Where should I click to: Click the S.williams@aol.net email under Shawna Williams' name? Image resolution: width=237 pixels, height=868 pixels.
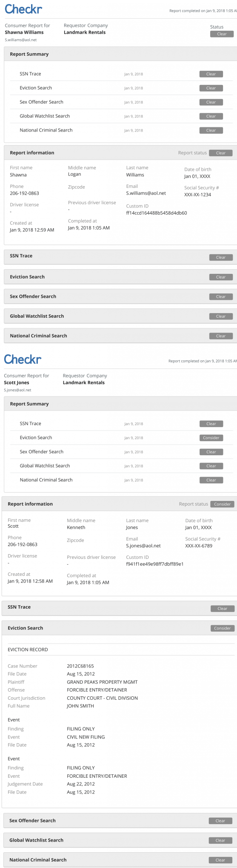(20, 40)
